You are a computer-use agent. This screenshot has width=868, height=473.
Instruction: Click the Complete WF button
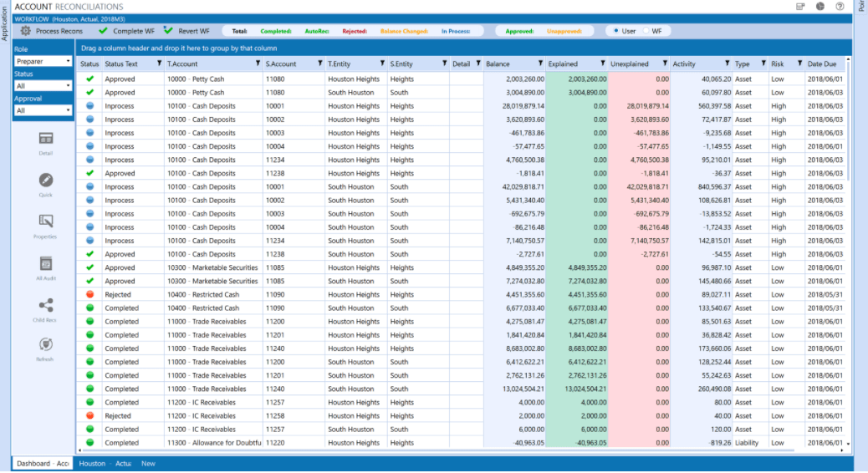[125, 31]
